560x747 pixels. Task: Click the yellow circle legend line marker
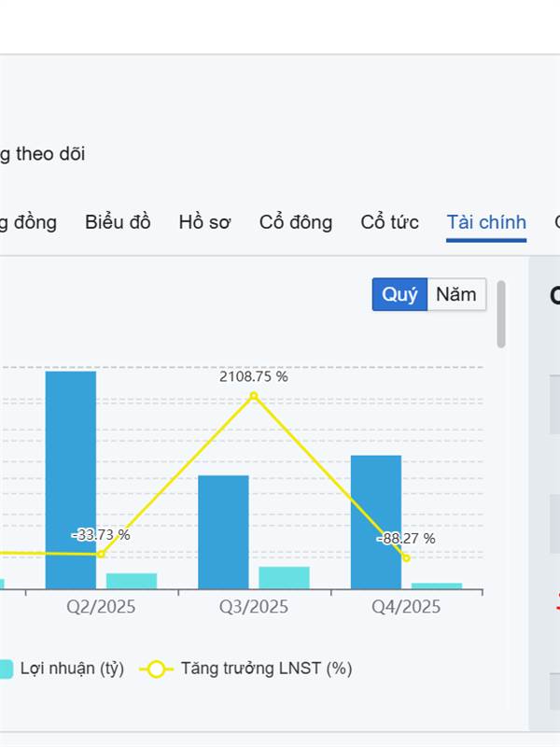click(156, 669)
